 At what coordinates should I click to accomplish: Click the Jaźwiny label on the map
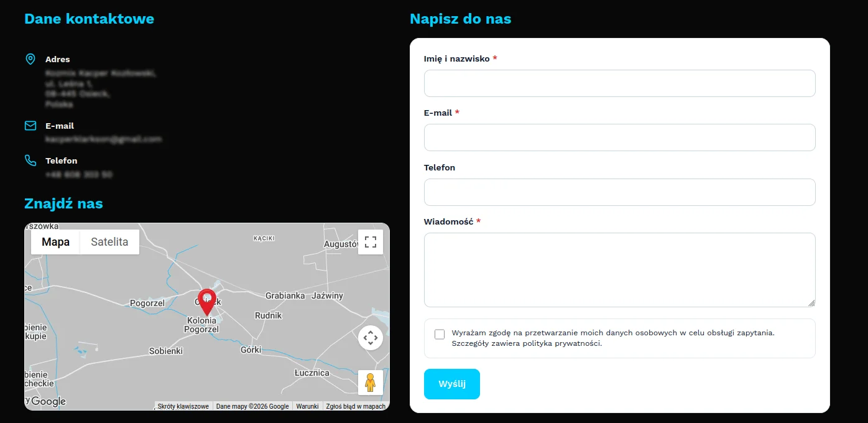(327, 295)
